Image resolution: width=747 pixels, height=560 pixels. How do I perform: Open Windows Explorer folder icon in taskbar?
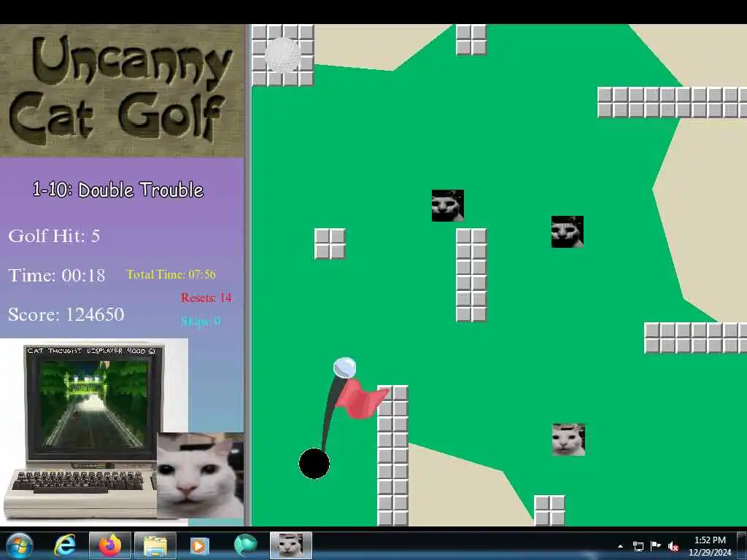click(155, 545)
